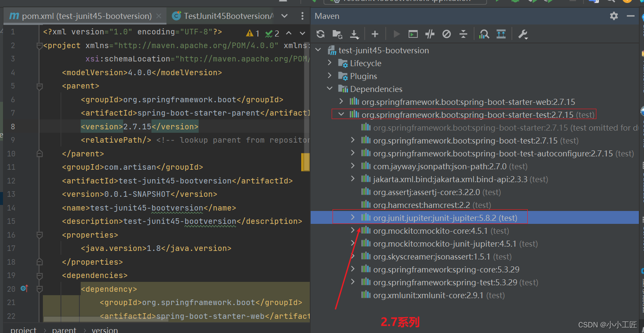Open Maven panel gear options

(614, 16)
